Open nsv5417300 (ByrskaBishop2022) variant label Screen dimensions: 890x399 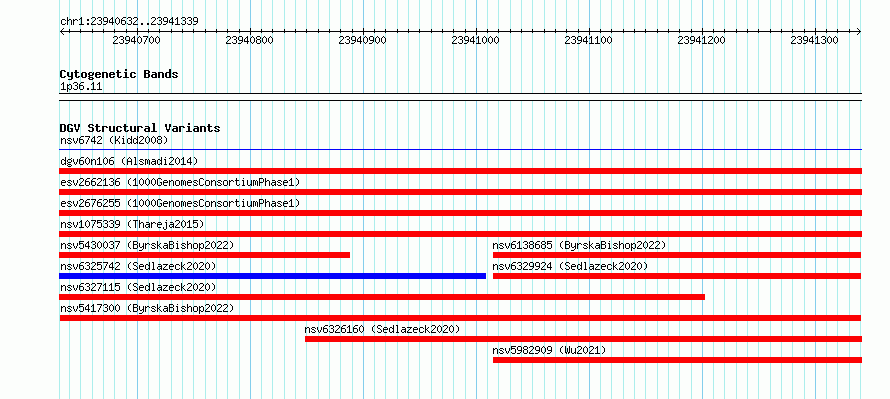(x=147, y=308)
